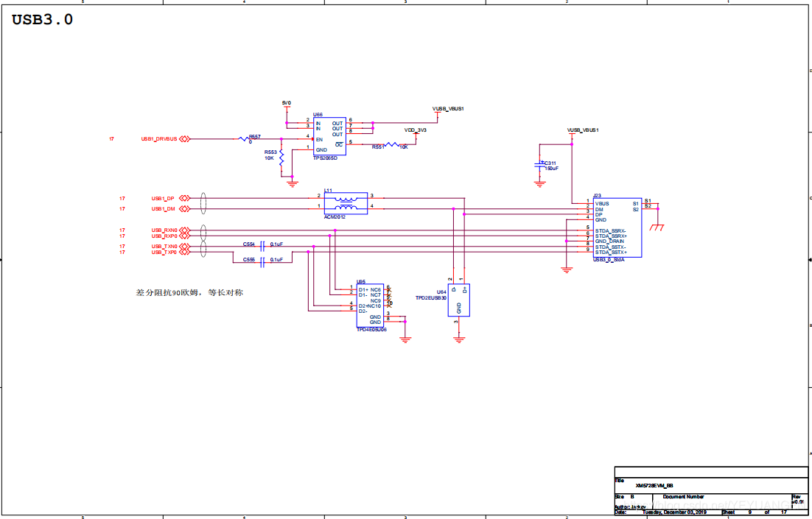
Task: Click the USB1_DP net port label
Action: 163,198
